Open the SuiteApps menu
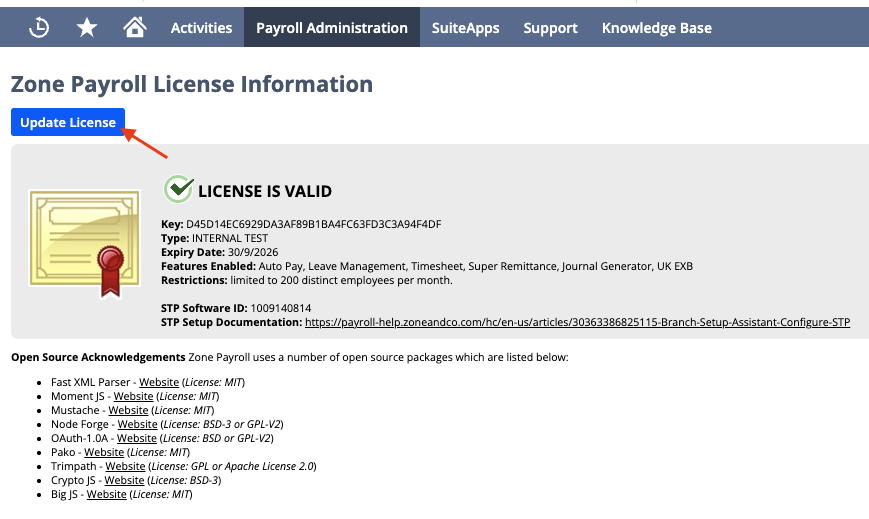The height and width of the screenshot is (519, 869). [466, 28]
